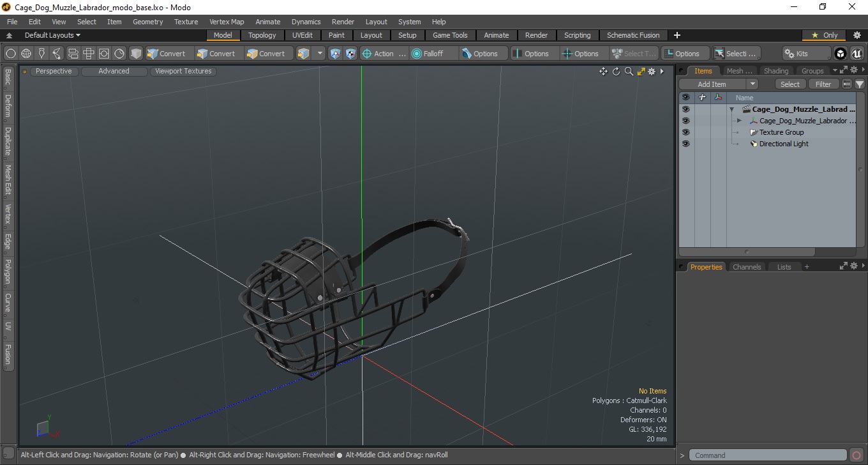Switch to the Channels tab
868x465 pixels.
(746, 267)
